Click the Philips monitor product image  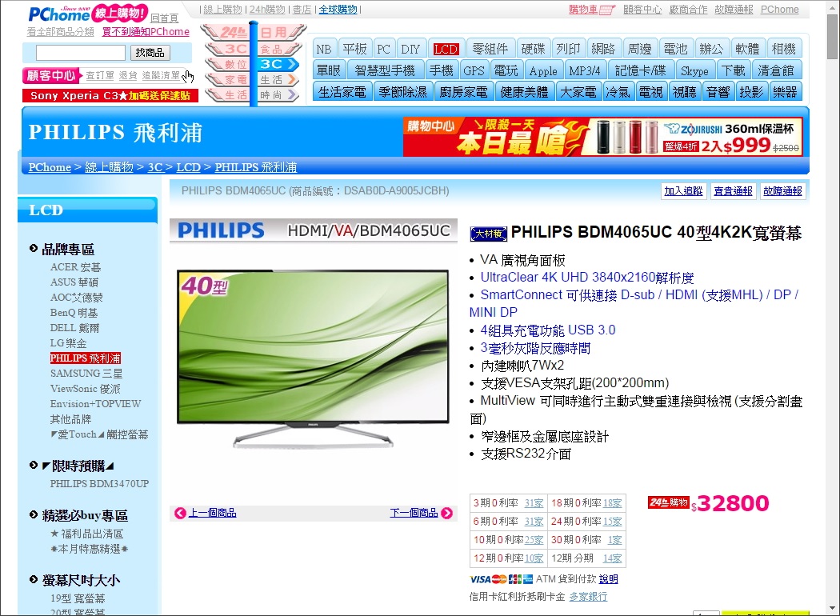[x=313, y=358]
